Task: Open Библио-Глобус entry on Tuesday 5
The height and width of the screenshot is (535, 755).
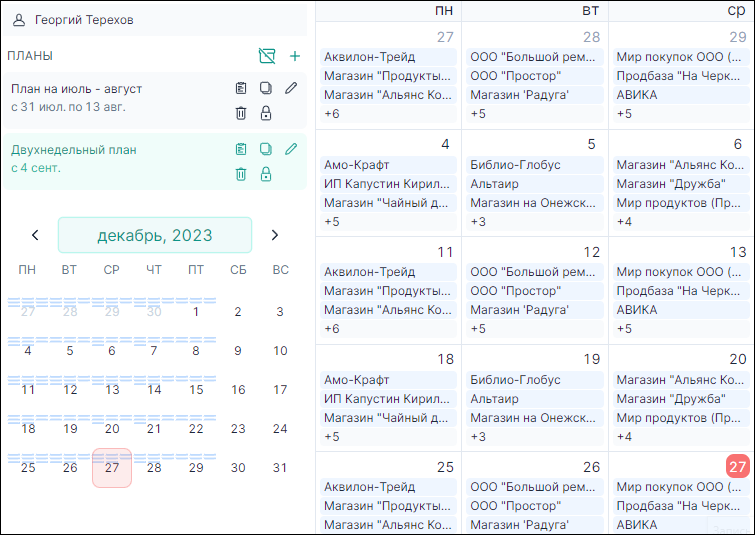Action: click(515, 165)
